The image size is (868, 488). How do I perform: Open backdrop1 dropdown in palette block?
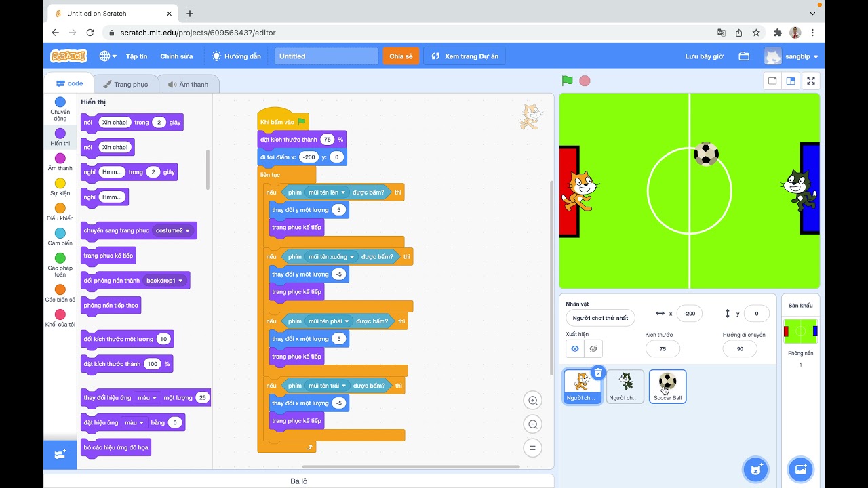click(165, 281)
